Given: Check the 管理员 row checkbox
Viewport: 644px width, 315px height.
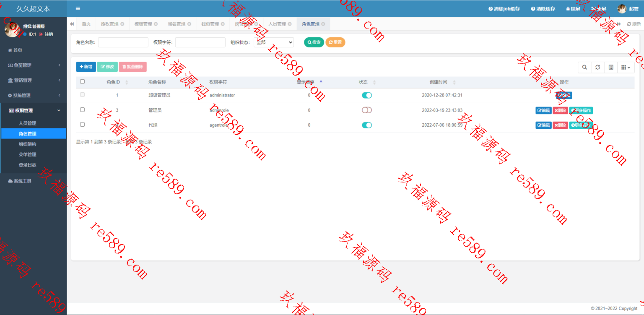Looking at the screenshot, I should point(82,109).
